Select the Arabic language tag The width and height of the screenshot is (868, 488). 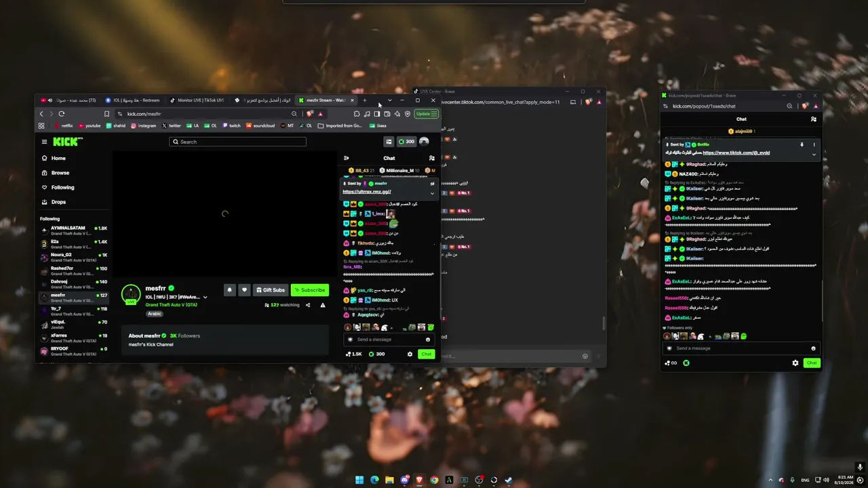click(x=155, y=314)
